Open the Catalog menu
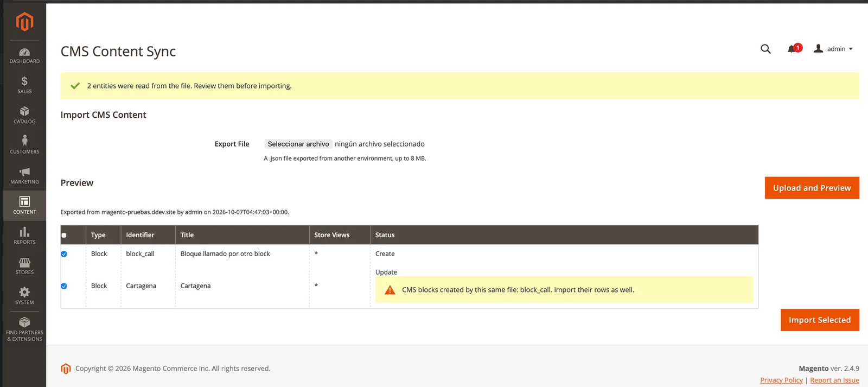Viewport: 868px width, 387px height. click(x=24, y=115)
